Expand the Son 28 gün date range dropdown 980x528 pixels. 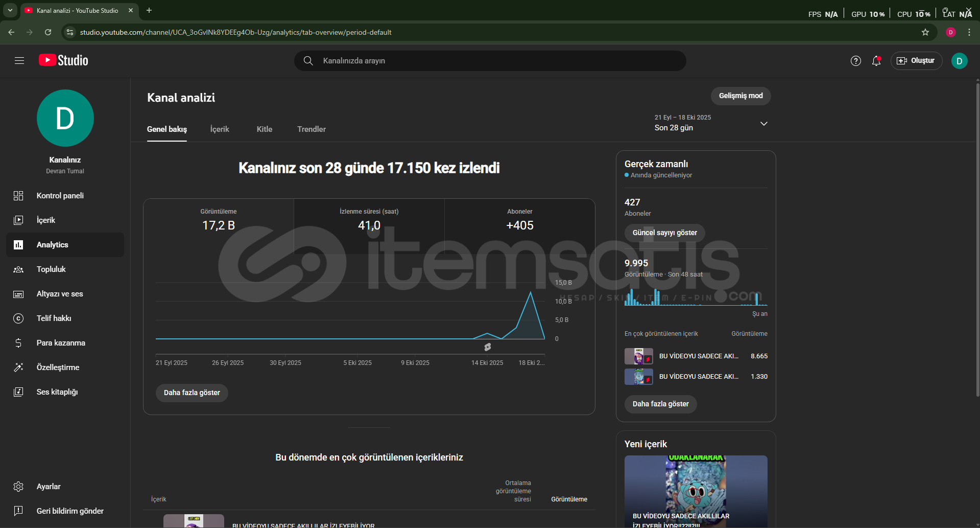click(x=763, y=124)
